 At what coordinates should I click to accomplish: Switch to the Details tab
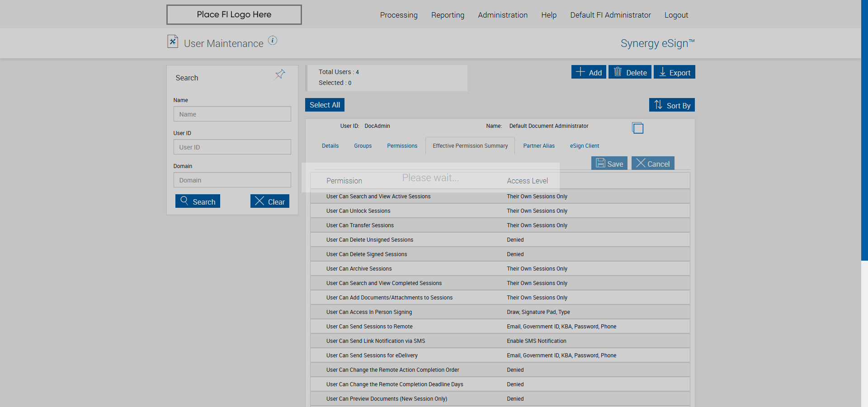point(330,146)
